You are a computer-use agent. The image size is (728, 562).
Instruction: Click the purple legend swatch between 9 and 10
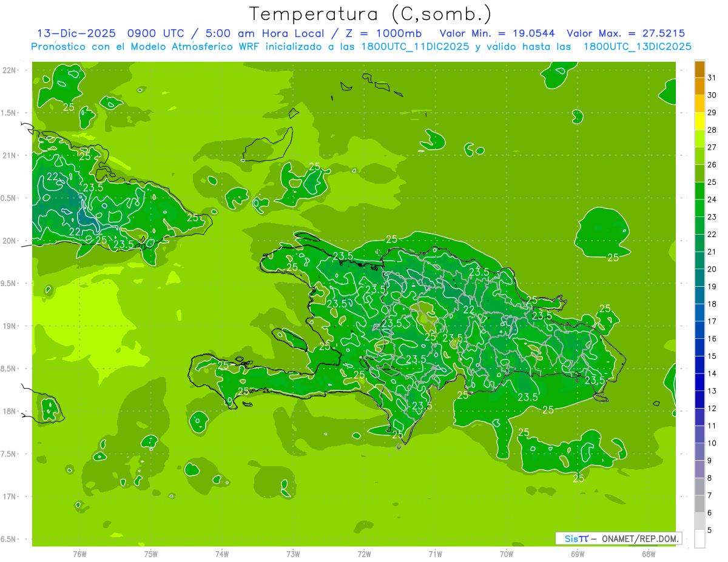tap(699, 452)
